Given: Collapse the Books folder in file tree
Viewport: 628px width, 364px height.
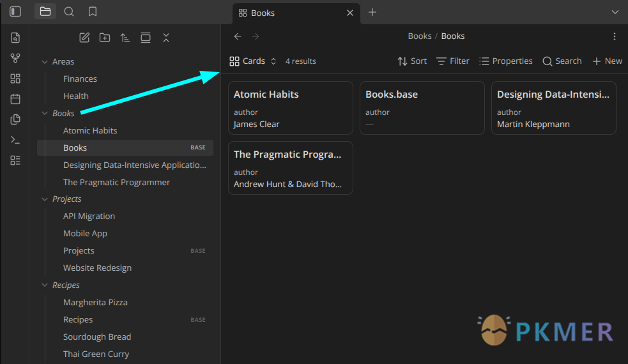Looking at the screenshot, I should (45, 113).
